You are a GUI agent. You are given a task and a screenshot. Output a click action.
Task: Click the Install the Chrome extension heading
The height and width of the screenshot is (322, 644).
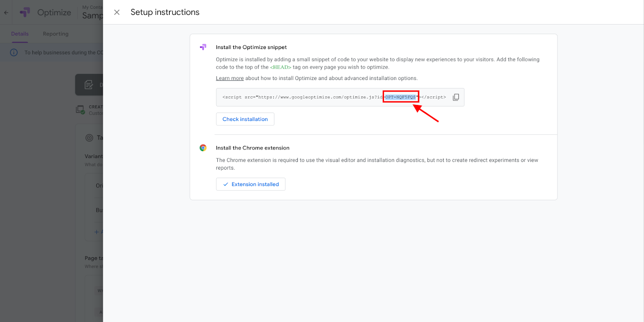(x=252, y=148)
